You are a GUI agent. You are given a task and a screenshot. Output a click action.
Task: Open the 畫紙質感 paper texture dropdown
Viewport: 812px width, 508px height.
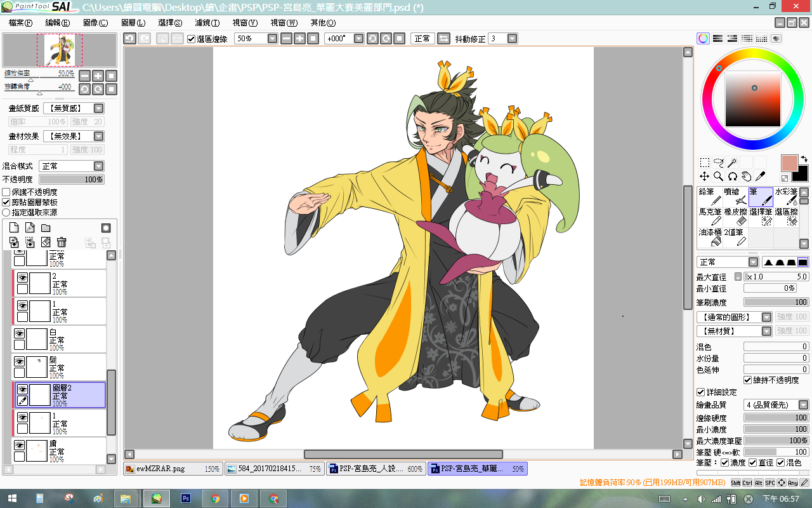pos(98,109)
